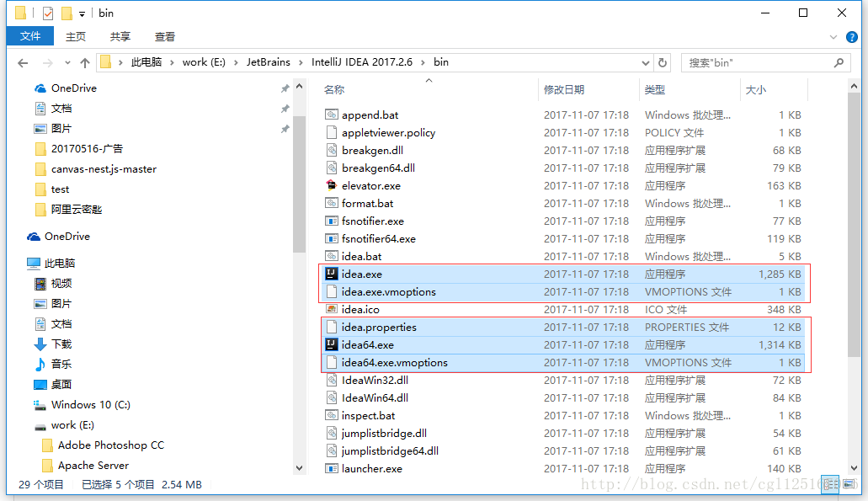The height and width of the screenshot is (501, 868).
Task: Open the 查看 View ribbon tab
Action: pyautogui.click(x=165, y=36)
